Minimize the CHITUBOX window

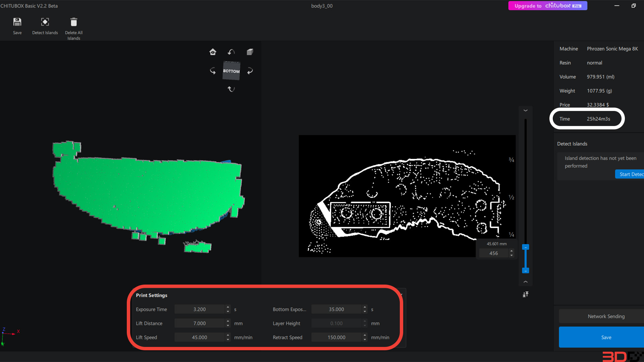pyautogui.click(x=616, y=6)
